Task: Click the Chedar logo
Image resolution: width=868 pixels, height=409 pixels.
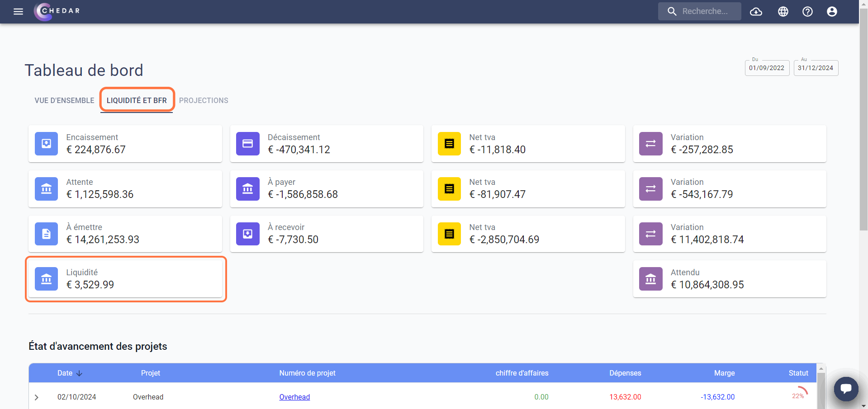Action: tap(57, 11)
